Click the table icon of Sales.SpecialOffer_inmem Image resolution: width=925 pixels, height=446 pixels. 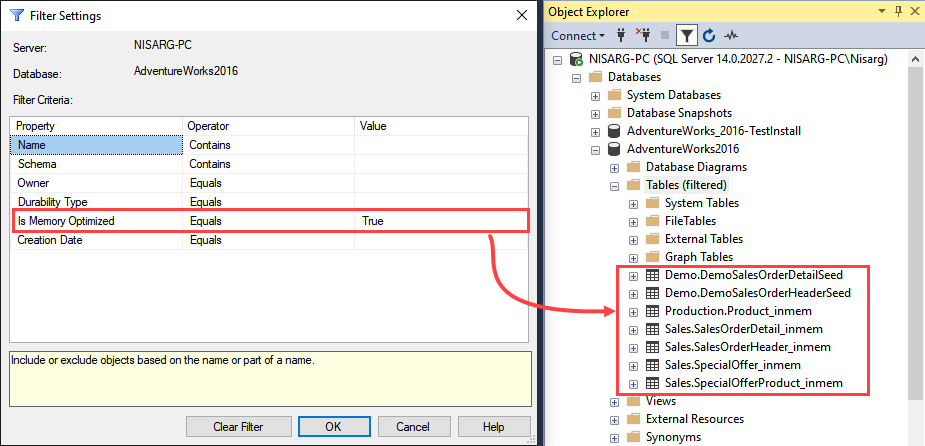pyautogui.click(x=652, y=365)
